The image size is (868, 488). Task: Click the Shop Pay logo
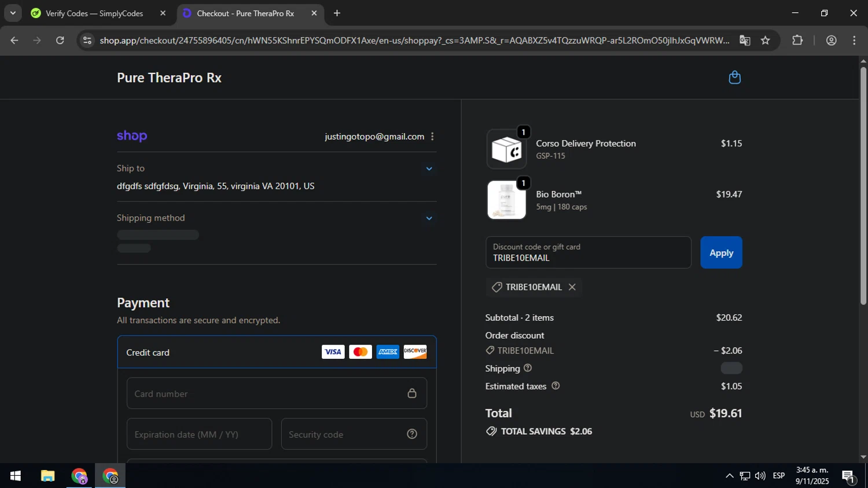click(x=132, y=136)
